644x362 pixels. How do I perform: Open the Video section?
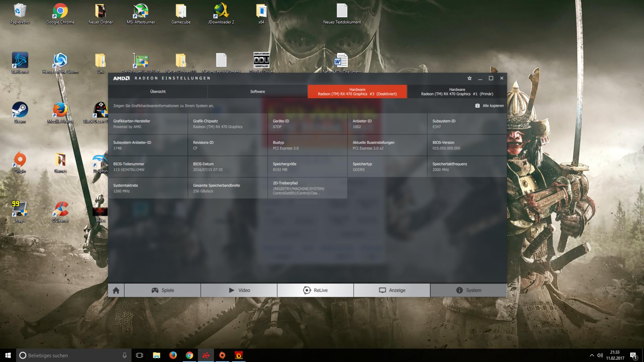[239, 290]
